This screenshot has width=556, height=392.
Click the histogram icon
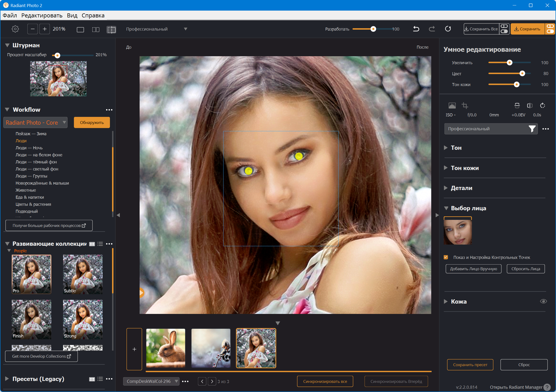point(452,106)
